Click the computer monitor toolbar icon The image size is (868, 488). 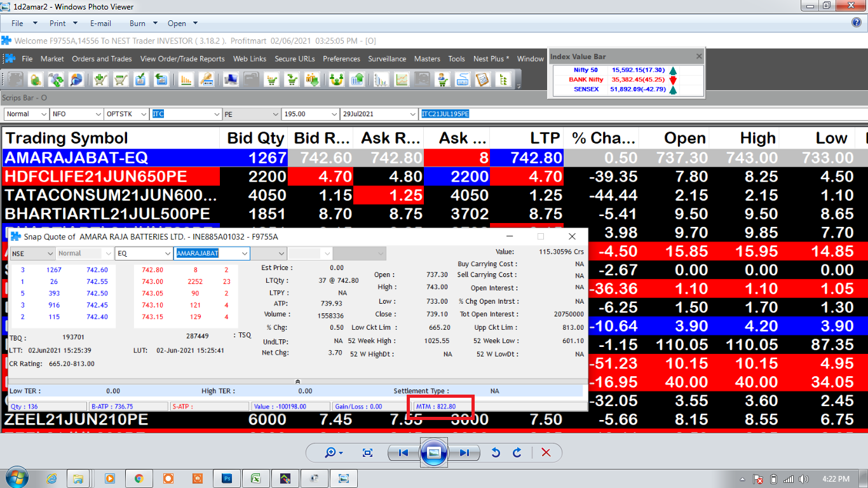tap(232, 79)
